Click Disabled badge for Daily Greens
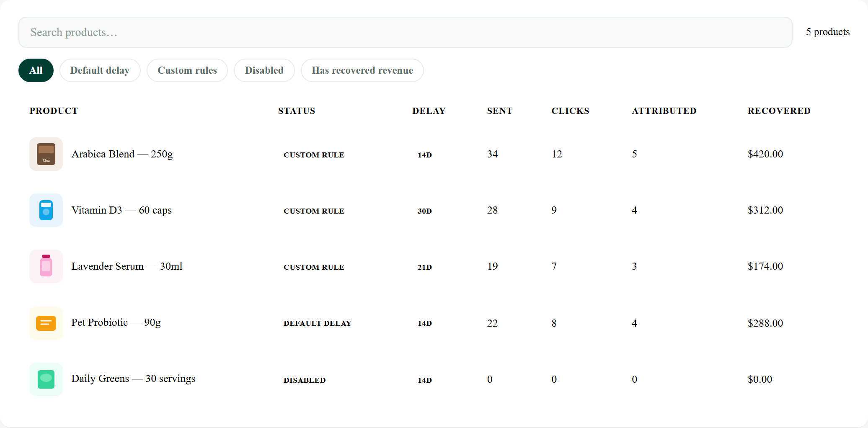Image resolution: width=868 pixels, height=428 pixels. pyautogui.click(x=305, y=380)
